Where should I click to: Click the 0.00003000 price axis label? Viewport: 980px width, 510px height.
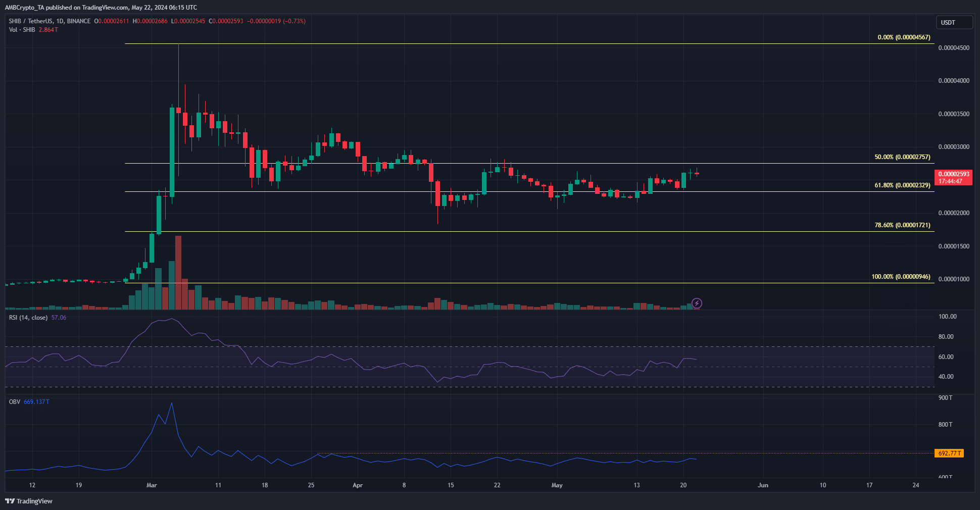[x=954, y=147]
